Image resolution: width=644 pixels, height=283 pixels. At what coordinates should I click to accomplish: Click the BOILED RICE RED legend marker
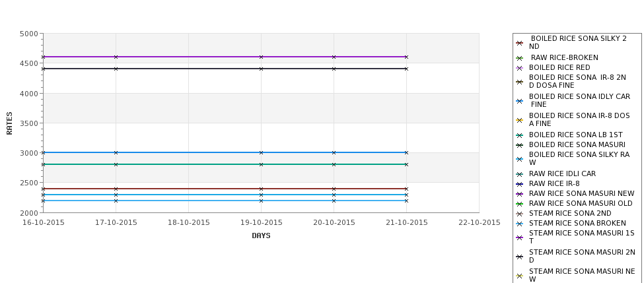click(x=520, y=68)
